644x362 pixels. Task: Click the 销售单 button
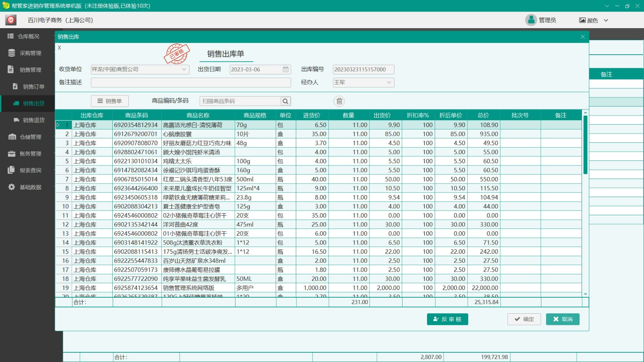coord(109,101)
